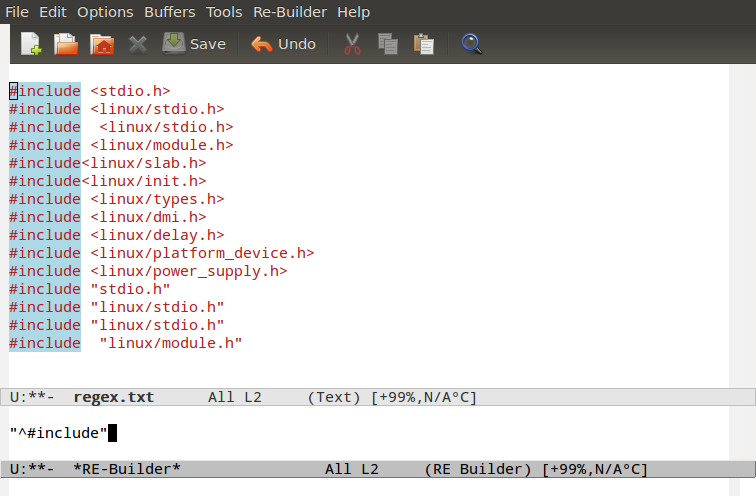This screenshot has width=756, height=496.
Task: Open the Edit menu
Action: click(53, 12)
